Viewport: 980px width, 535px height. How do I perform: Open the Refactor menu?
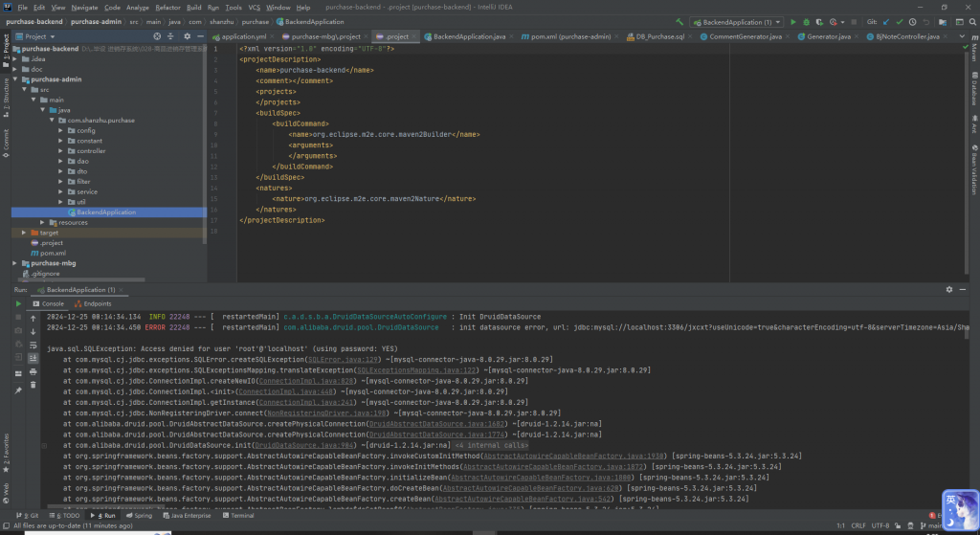click(x=167, y=8)
